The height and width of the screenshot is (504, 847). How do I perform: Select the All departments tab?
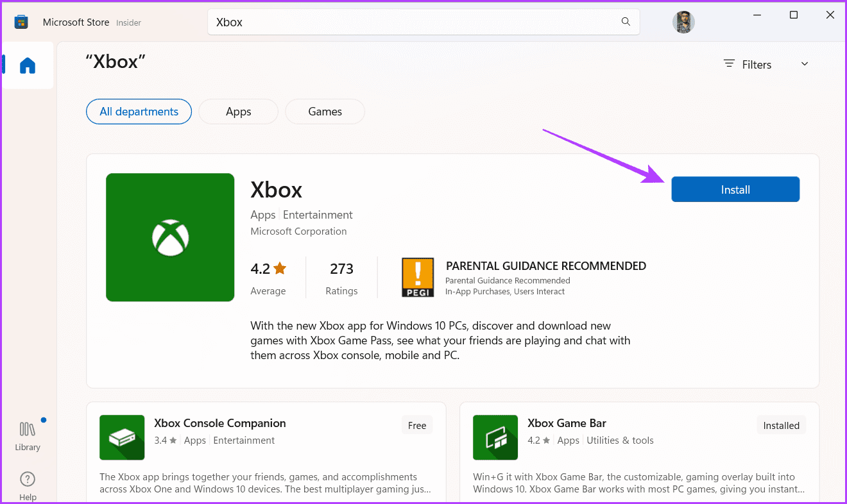coord(139,112)
